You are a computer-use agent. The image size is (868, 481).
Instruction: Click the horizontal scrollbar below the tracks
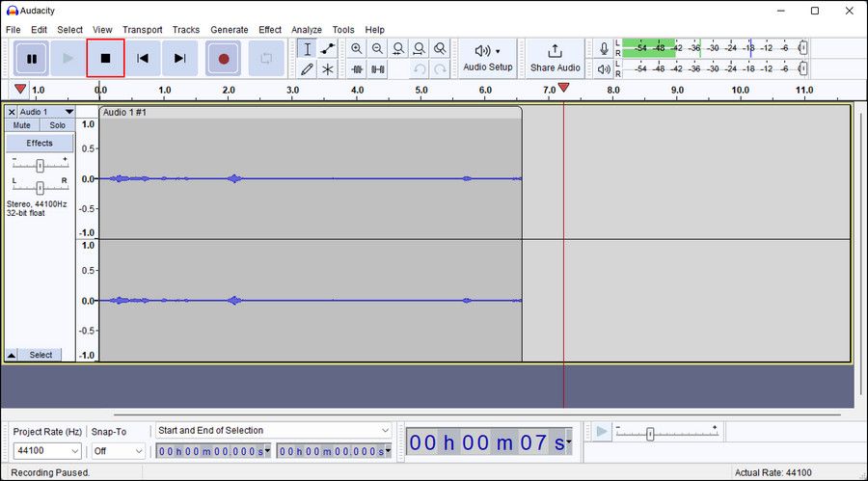(477, 414)
